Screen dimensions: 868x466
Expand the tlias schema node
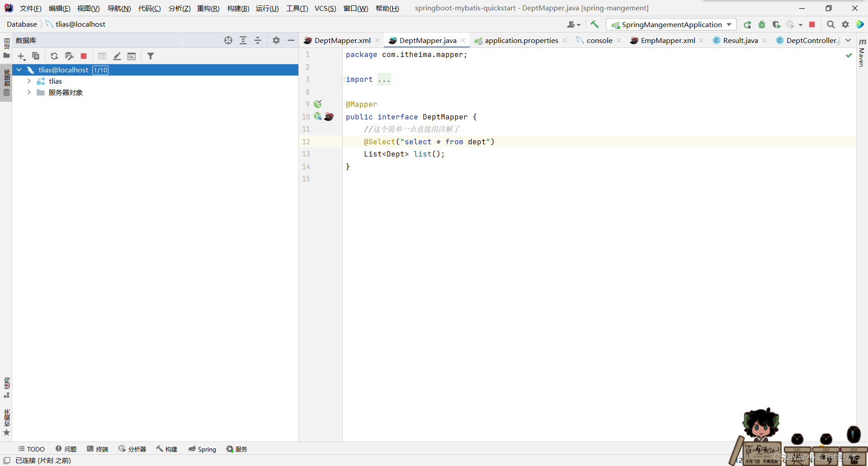pyautogui.click(x=29, y=81)
